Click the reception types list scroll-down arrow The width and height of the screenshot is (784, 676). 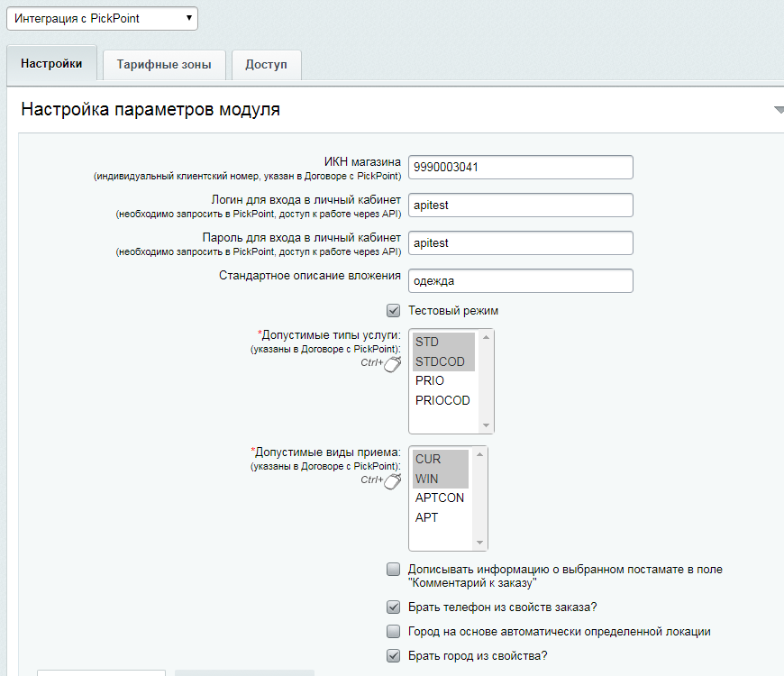click(x=480, y=543)
